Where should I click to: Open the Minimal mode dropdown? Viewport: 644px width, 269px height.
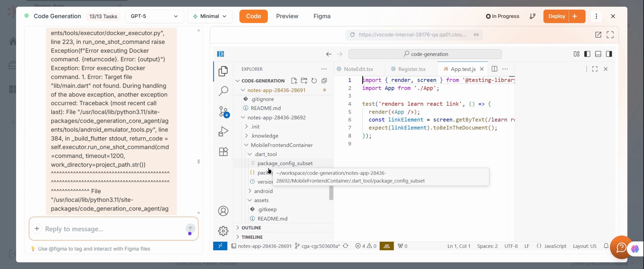(x=210, y=16)
